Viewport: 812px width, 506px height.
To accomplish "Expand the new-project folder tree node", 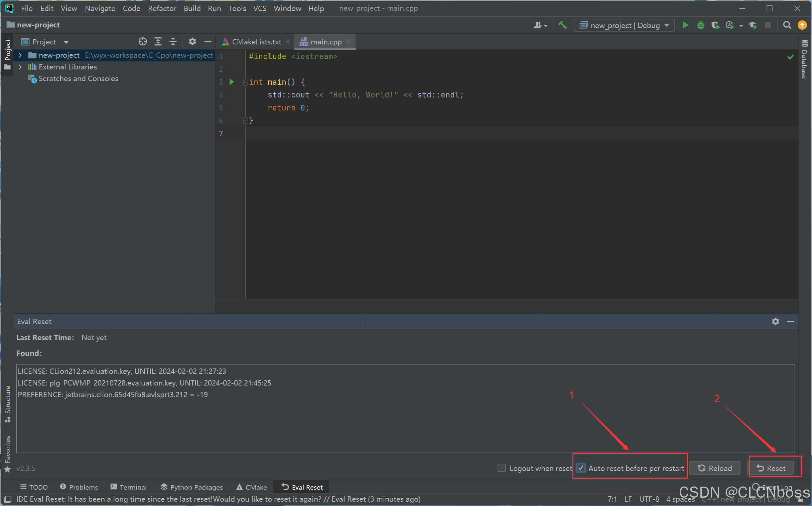I will [20, 55].
